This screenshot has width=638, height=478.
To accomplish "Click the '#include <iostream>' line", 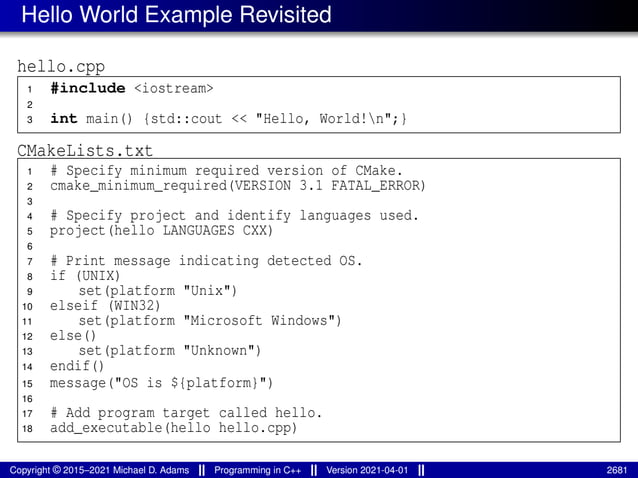I will (x=132, y=88).
